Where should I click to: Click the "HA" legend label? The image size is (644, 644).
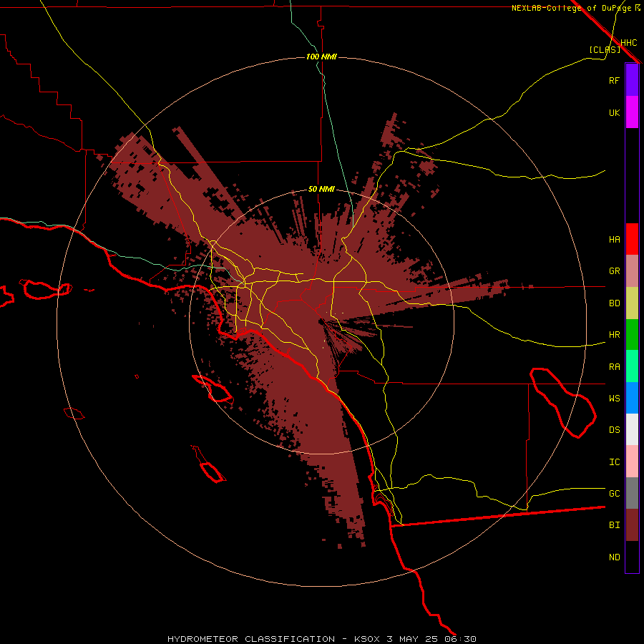[x=614, y=240]
